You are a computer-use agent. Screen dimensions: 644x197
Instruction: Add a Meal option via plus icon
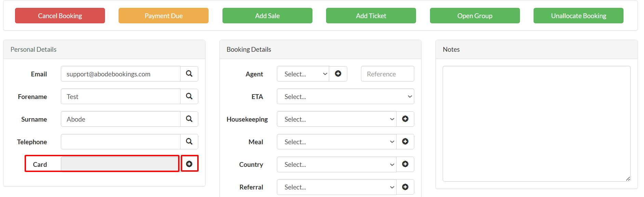(405, 141)
